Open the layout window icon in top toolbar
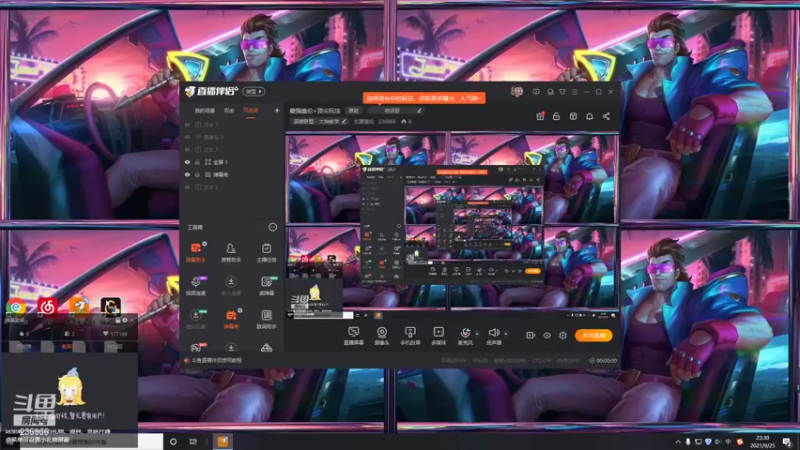This screenshot has width=800, height=450. click(573, 116)
